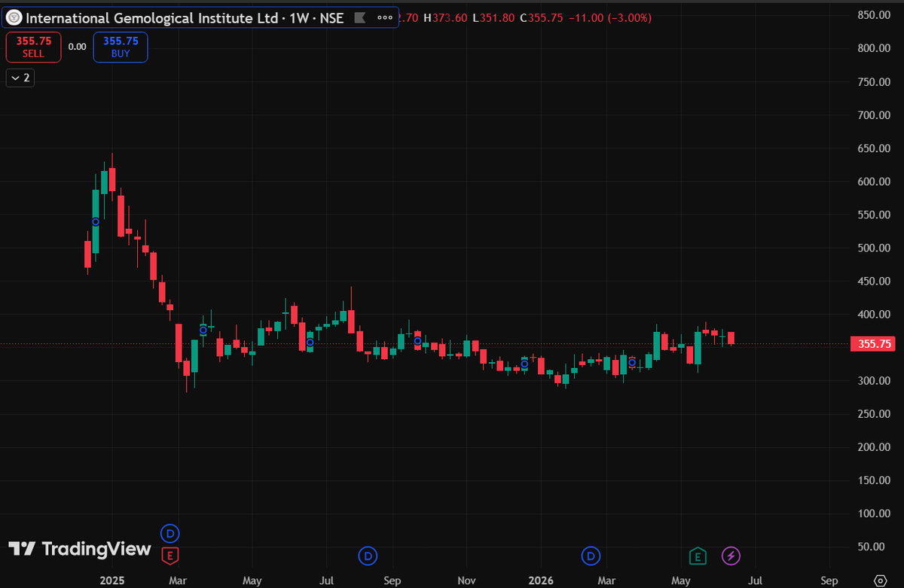Click the purple lightning bolt event icon
The image size is (904, 588).
point(731,556)
